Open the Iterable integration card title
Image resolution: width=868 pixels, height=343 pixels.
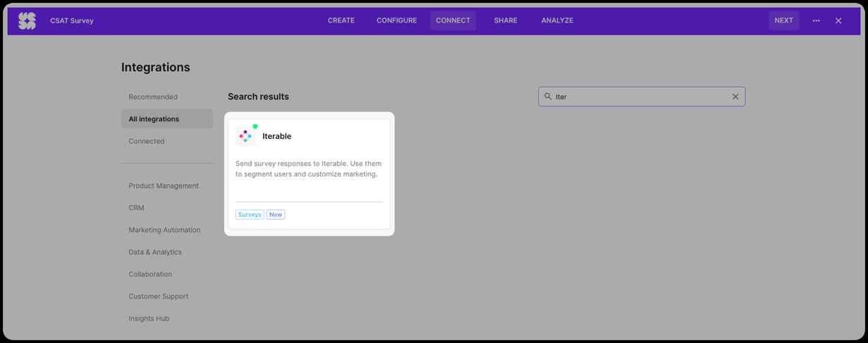coord(276,136)
